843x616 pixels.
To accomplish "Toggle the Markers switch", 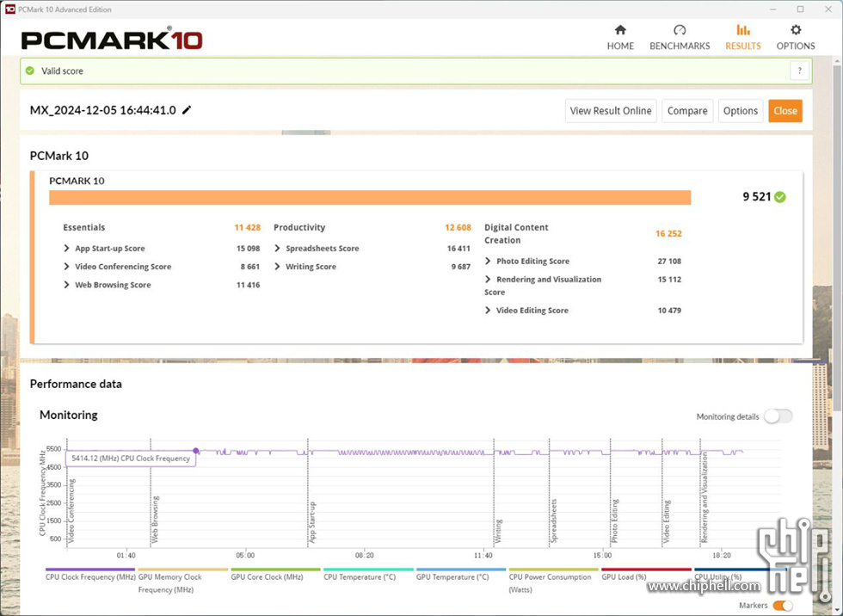I will tap(783, 606).
